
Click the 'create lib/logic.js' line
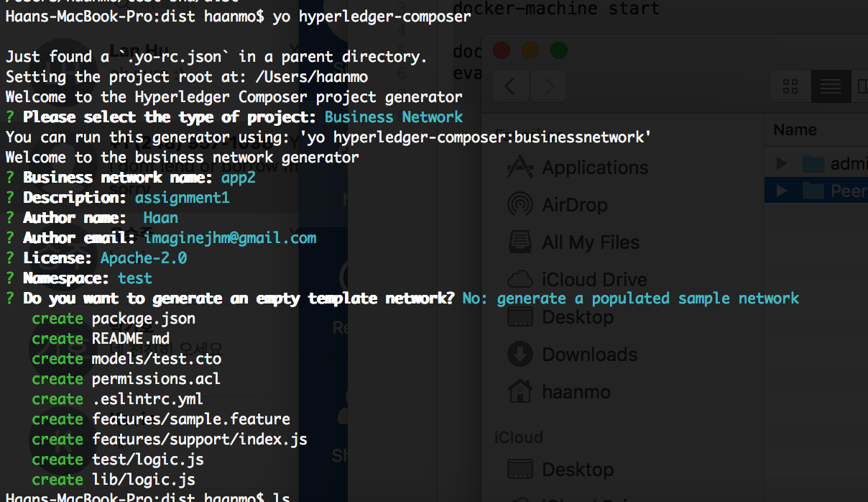[114, 479]
